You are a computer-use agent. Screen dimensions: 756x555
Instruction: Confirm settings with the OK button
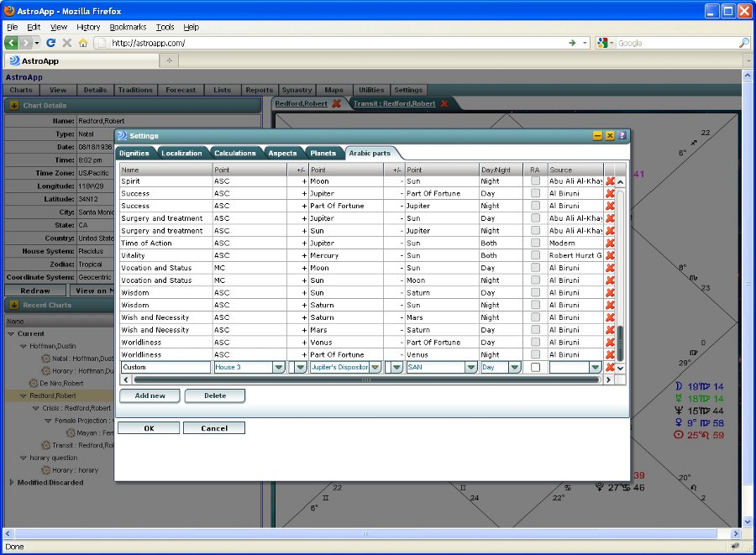[x=149, y=428]
